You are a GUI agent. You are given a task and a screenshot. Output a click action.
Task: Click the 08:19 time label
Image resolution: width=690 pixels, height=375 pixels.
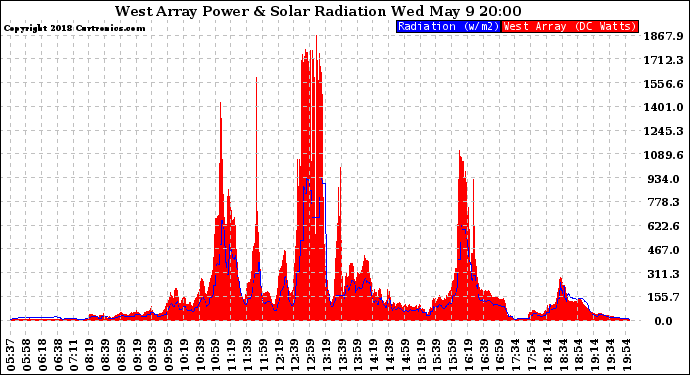point(90,355)
